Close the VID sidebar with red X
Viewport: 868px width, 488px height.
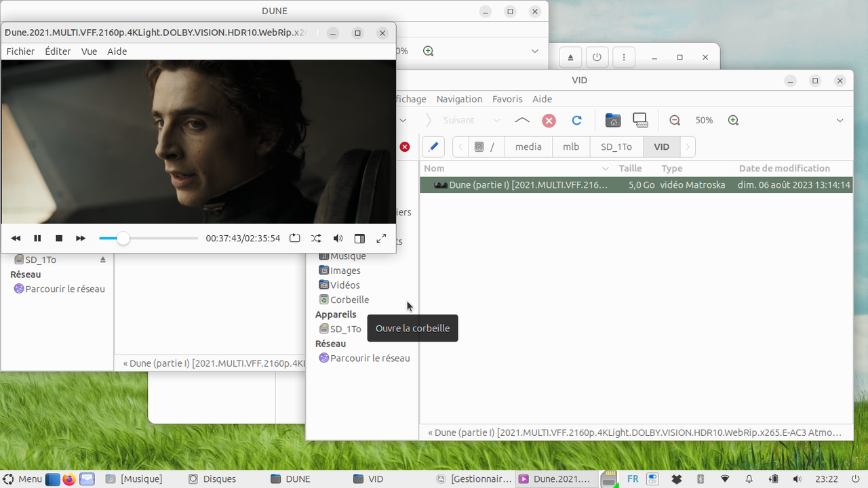tap(405, 146)
